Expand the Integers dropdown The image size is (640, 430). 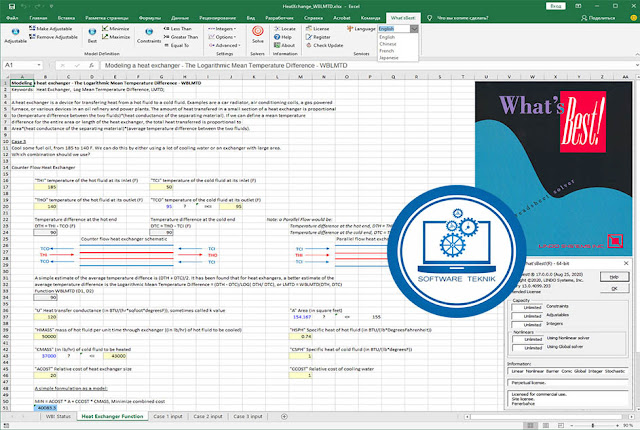click(x=222, y=29)
